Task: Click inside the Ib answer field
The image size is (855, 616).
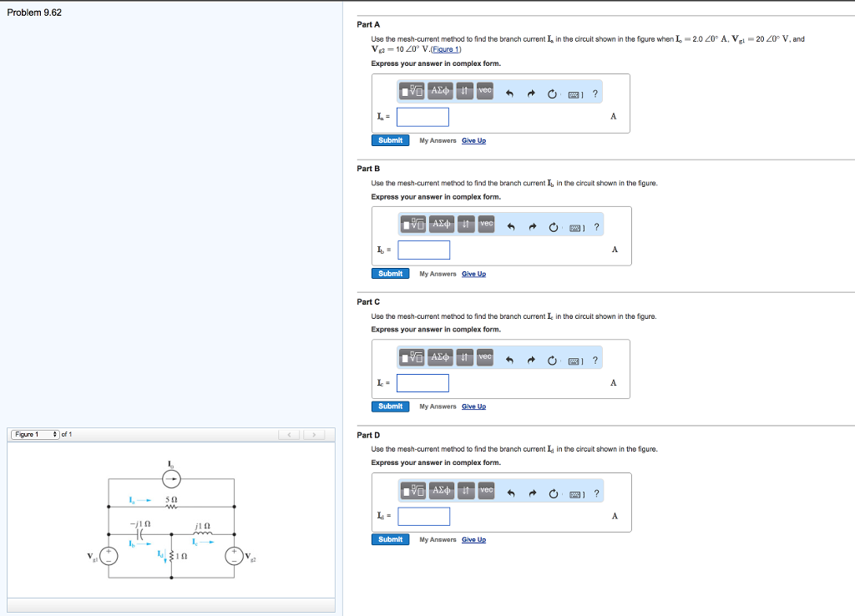Action: (x=424, y=250)
